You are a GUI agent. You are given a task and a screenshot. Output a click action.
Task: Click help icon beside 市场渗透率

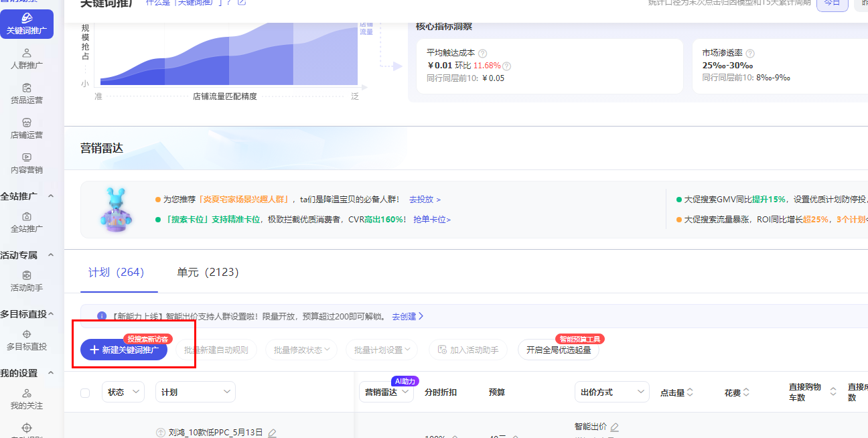click(x=749, y=53)
